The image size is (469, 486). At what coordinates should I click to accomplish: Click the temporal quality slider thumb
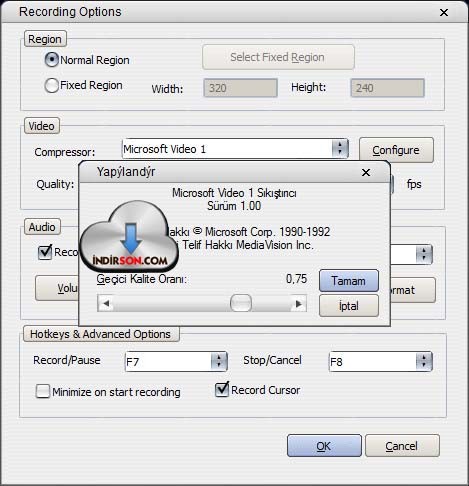(241, 303)
